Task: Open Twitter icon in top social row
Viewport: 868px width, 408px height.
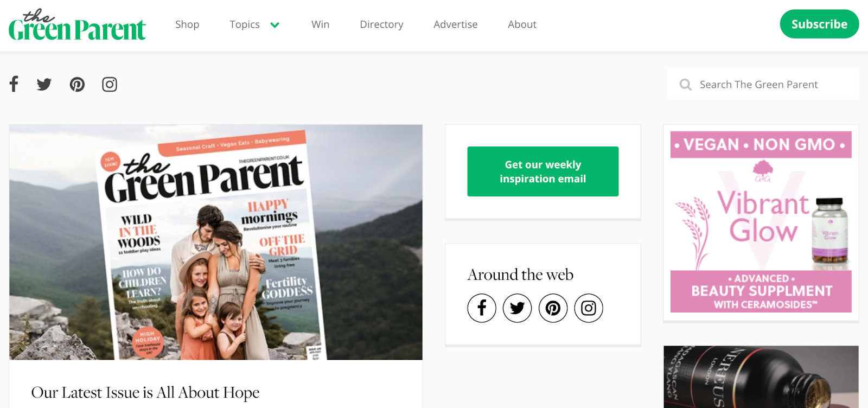Action: [44, 84]
